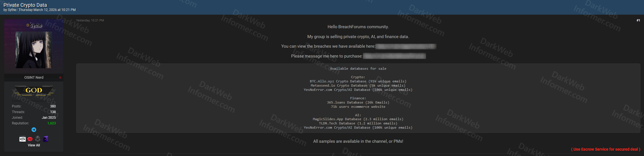Open the post number #1 permalink
Image resolution: width=644 pixels, height=156 pixels.
638,20
